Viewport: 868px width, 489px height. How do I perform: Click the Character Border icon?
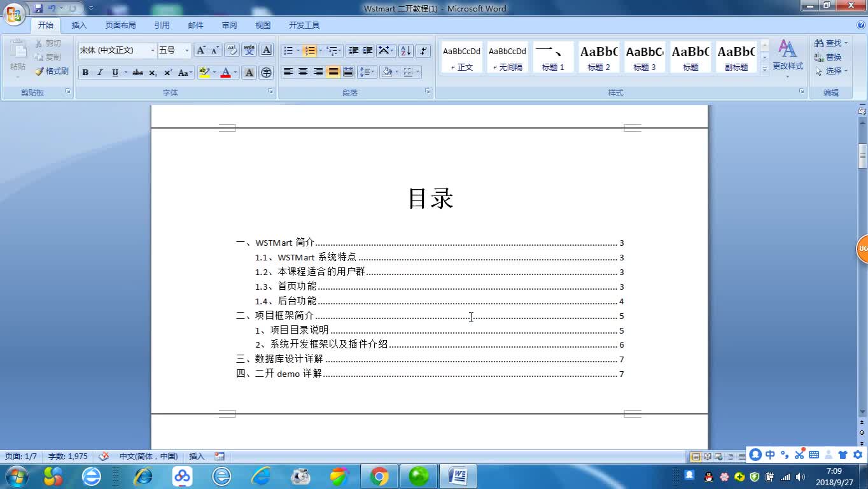point(267,50)
